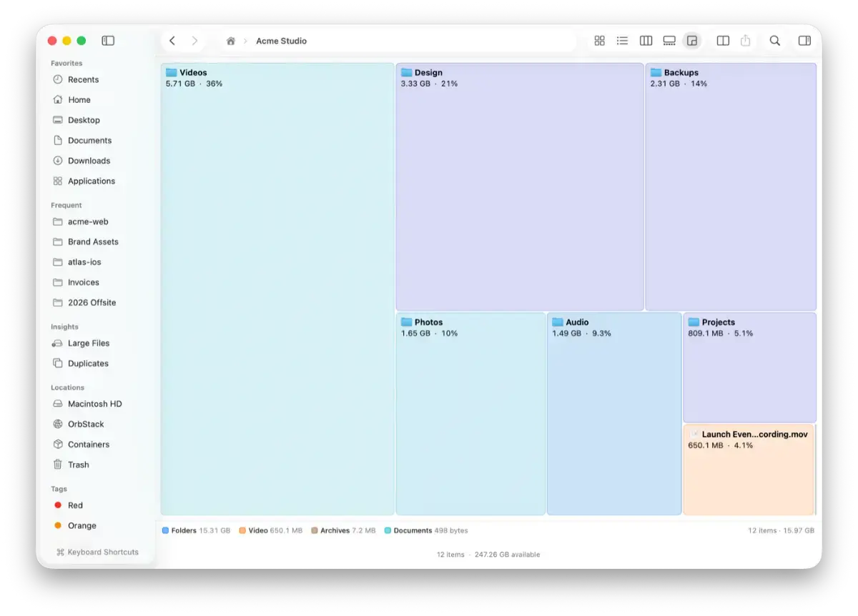Go forward with the right chevron

(x=194, y=41)
